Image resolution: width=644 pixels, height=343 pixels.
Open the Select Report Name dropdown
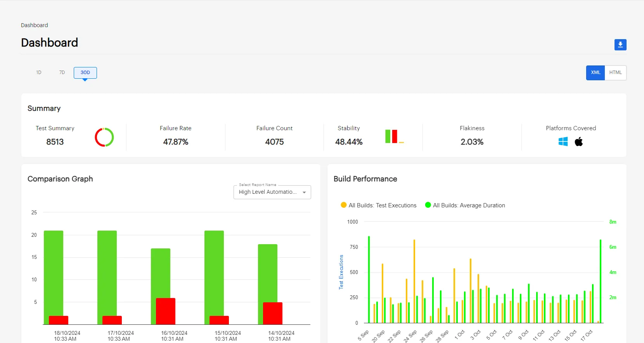268,192
